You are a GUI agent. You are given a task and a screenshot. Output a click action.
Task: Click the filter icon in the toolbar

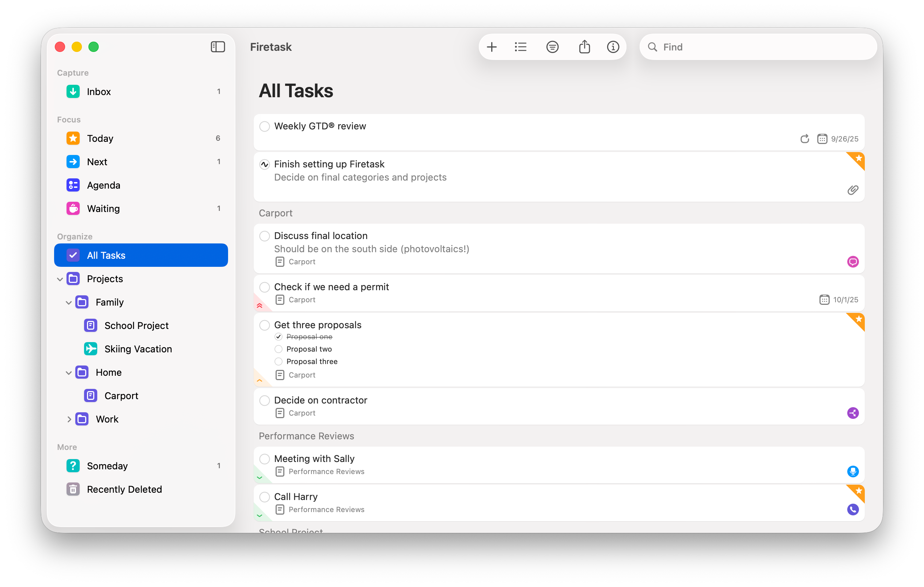(x=552, y=47)
